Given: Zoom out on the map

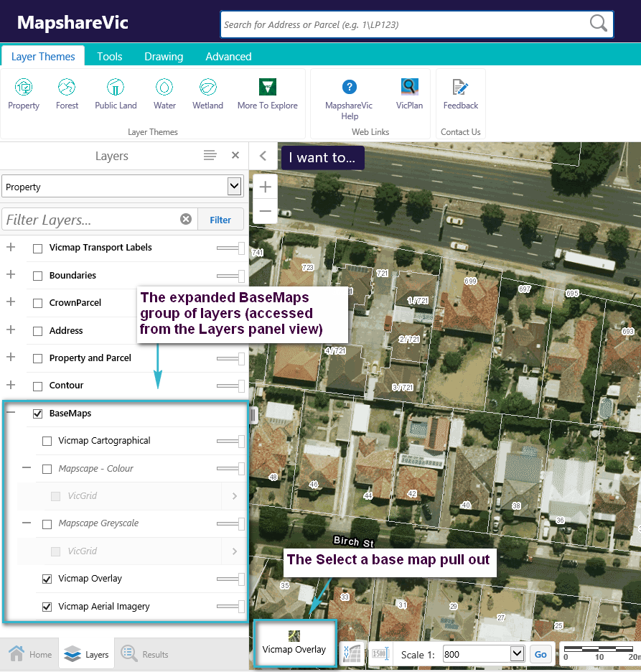Looking at the screenshot, I should (265, 211).
